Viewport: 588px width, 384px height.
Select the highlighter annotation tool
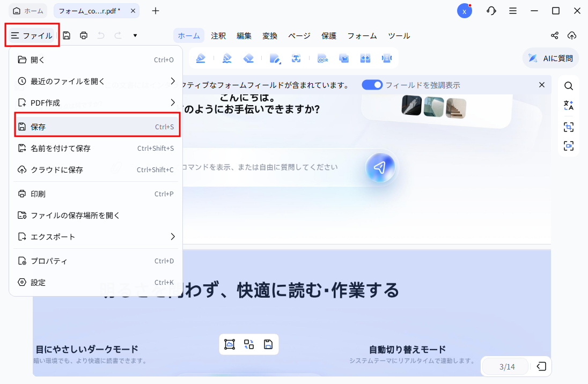pos(201,58)
